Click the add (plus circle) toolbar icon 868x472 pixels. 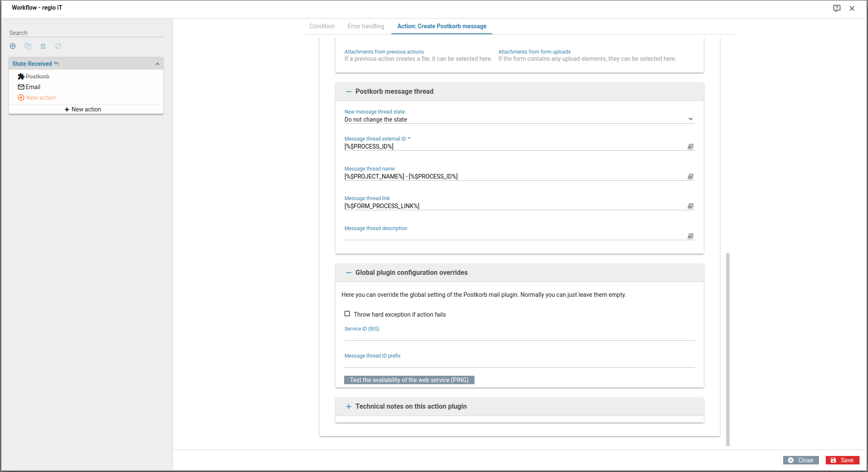[x=13, y=46]
